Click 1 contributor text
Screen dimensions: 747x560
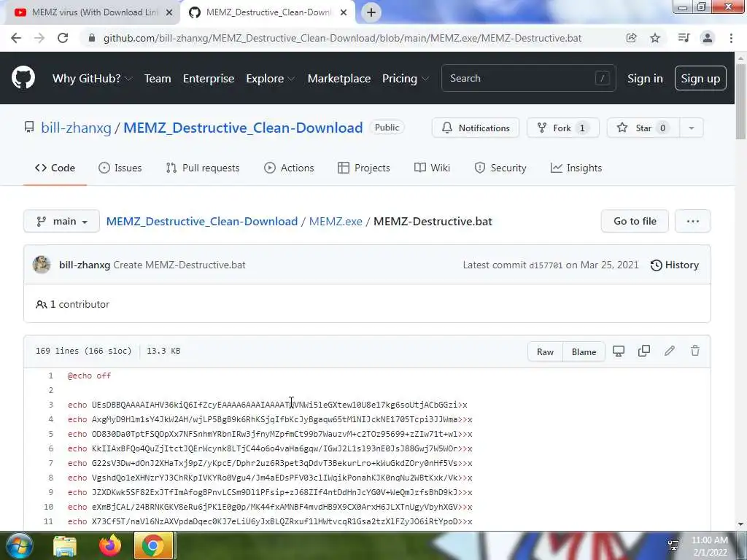coord(72,304)
